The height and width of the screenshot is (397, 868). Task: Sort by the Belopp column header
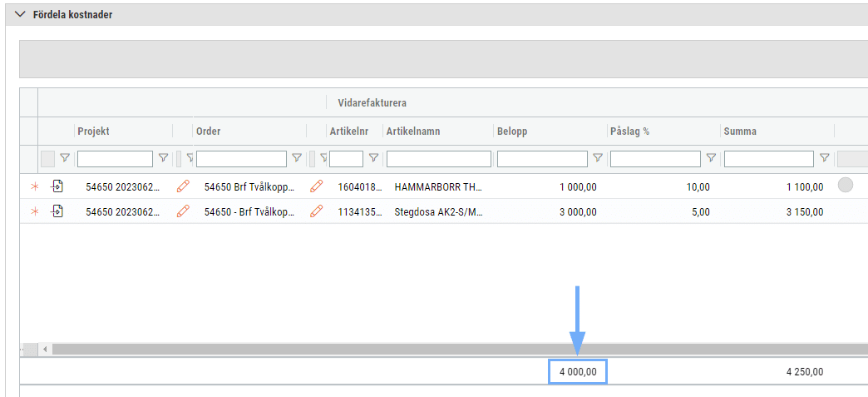coord(512,132)
